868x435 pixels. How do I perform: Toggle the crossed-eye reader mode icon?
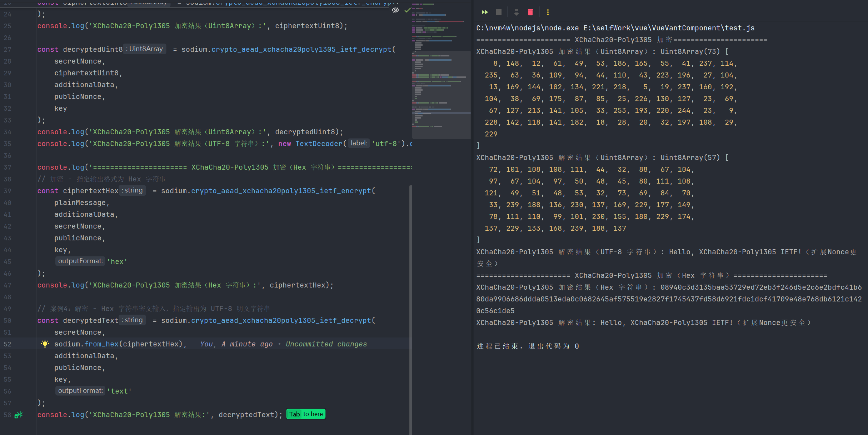[395, 10]
